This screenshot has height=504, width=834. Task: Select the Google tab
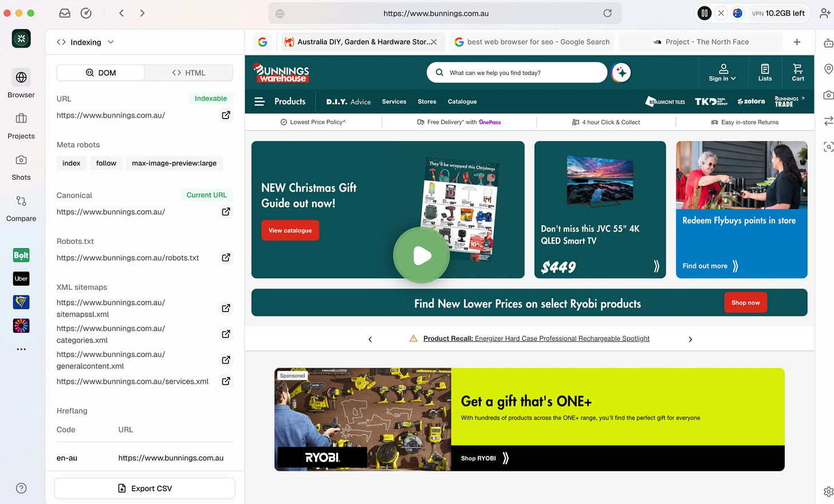click(263, 42)
